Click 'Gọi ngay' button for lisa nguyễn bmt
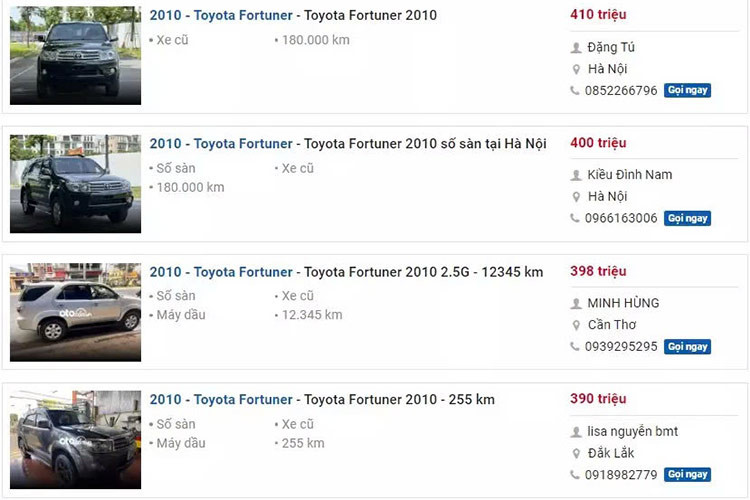This screenshot has width=750, height=500. [x=687, y=475]
